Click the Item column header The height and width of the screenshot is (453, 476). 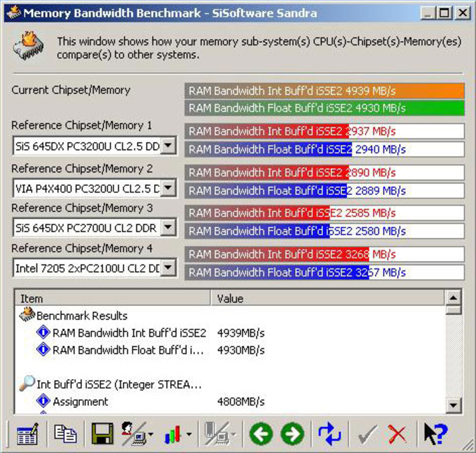(x=112, y=298)
